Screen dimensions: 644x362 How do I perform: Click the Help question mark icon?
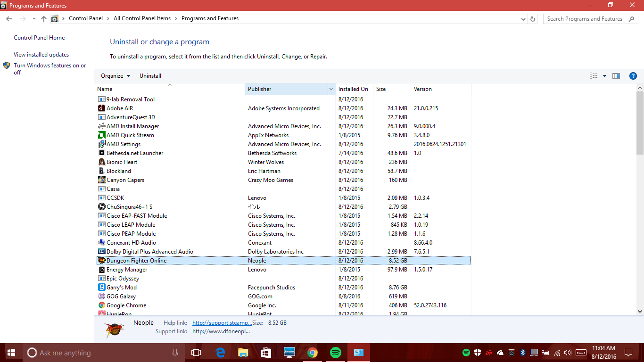pos(633,76)
